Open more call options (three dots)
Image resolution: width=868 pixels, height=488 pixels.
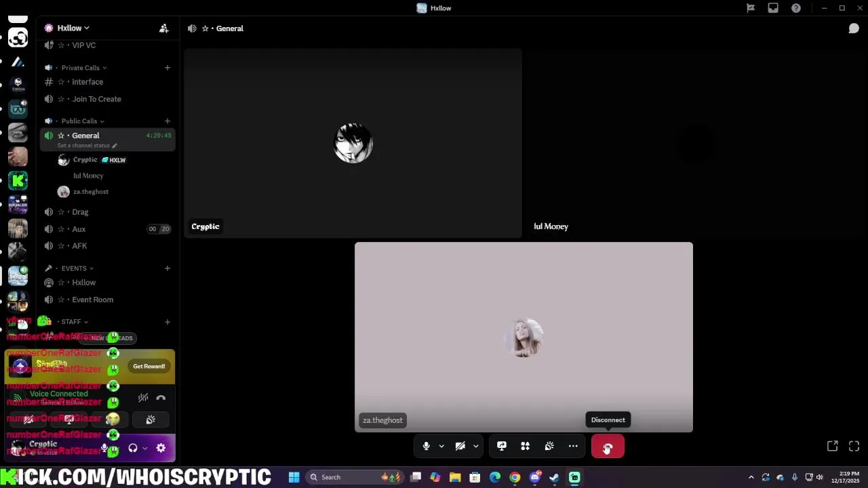[x=573, y=446]
